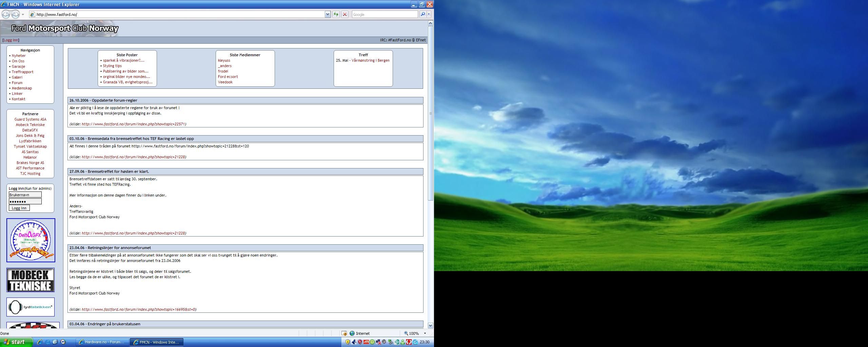Image resolution: width=868 pixels, height=347 pixels.
Task: Click the popup blocker status bar icon
Action: pos(344,333)
